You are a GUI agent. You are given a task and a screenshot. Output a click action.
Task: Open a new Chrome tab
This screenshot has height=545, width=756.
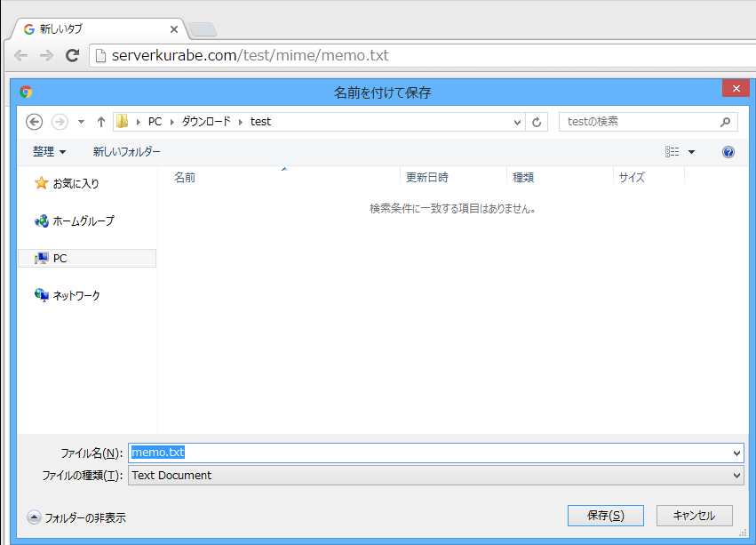pyautogui.click(x=203, y=29)
